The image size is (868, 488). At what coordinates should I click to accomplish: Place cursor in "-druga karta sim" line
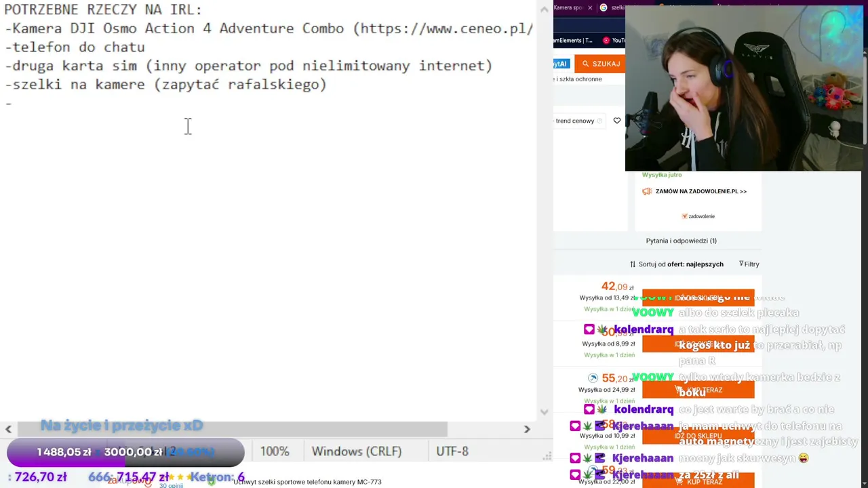pyautogui.click(x=248, y=66)
